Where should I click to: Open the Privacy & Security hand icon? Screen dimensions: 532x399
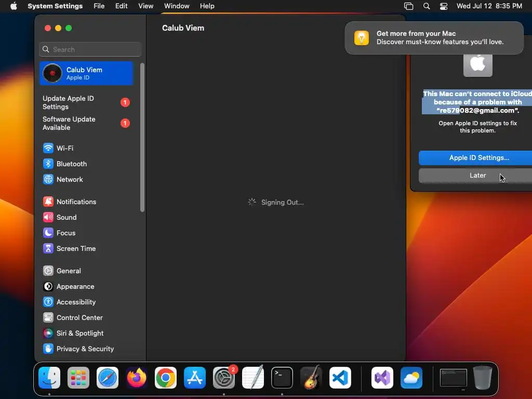click(x=48, y=349)
